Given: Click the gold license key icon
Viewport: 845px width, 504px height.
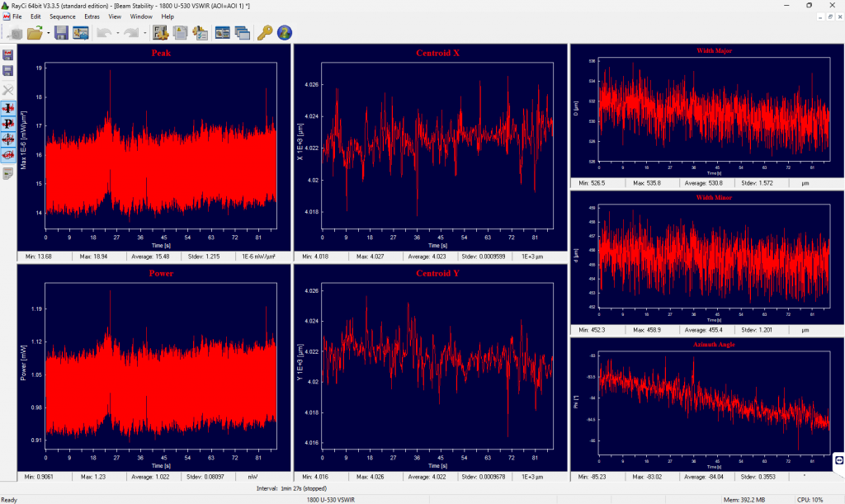Looking at the screenshot, I should (x=265, y=33).
